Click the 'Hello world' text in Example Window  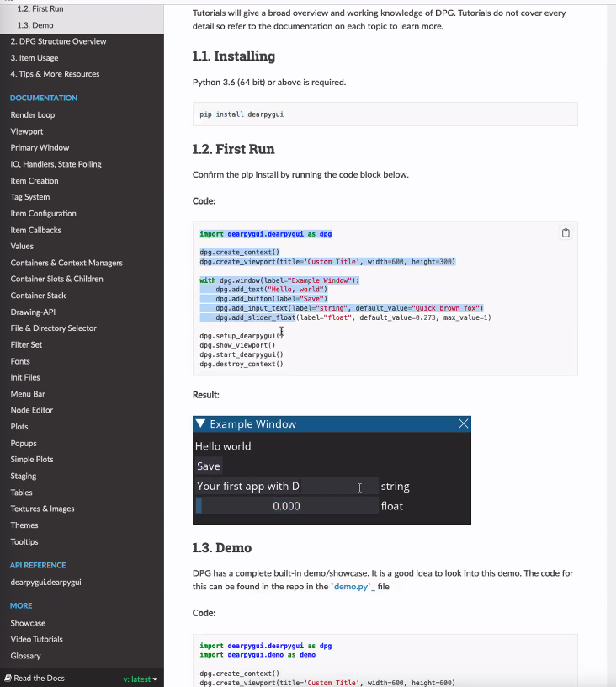click(223, 446)
